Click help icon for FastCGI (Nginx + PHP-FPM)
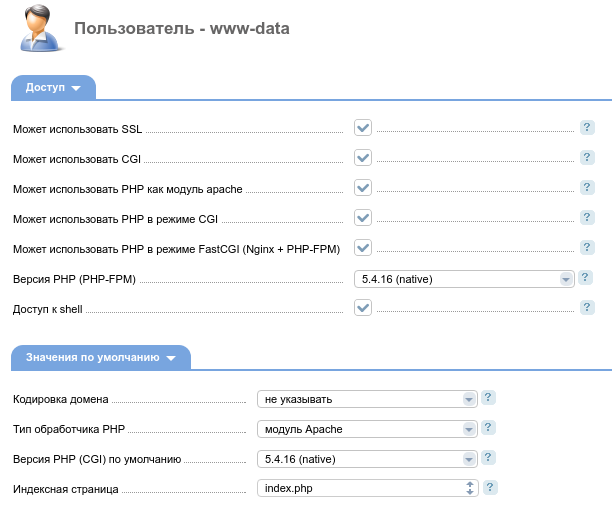Screen dimensions: 612x514 click(x=587, y=248)
